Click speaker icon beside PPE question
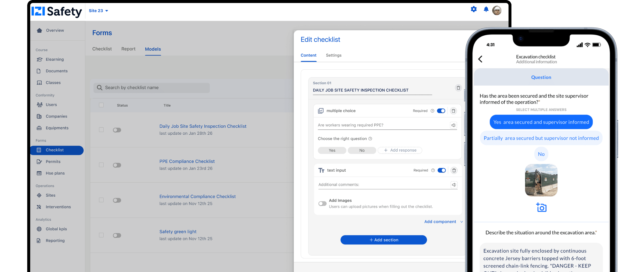 453,125
